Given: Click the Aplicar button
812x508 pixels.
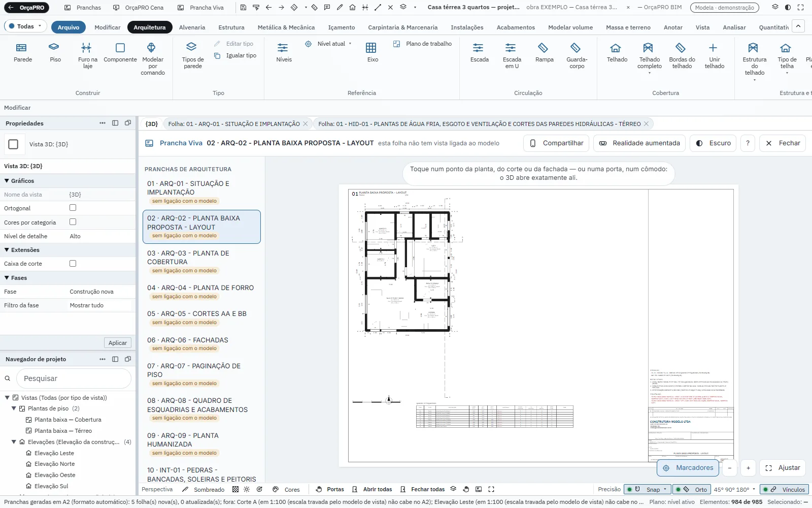Looking at the screenshot, I should coord(118,343).
